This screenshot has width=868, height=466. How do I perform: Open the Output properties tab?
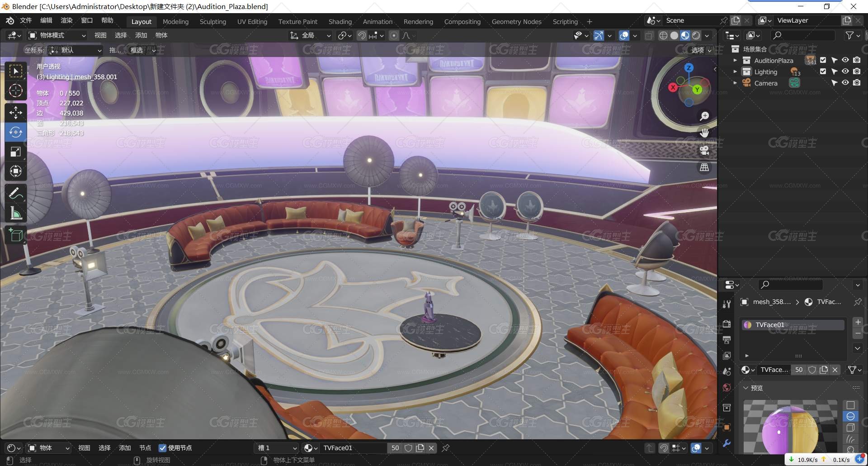click(x=727, y=340)
